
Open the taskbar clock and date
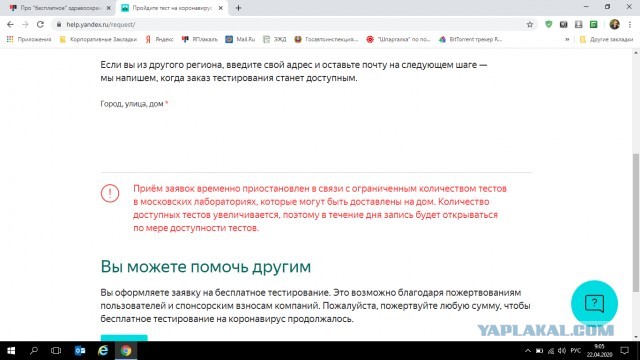599,351
